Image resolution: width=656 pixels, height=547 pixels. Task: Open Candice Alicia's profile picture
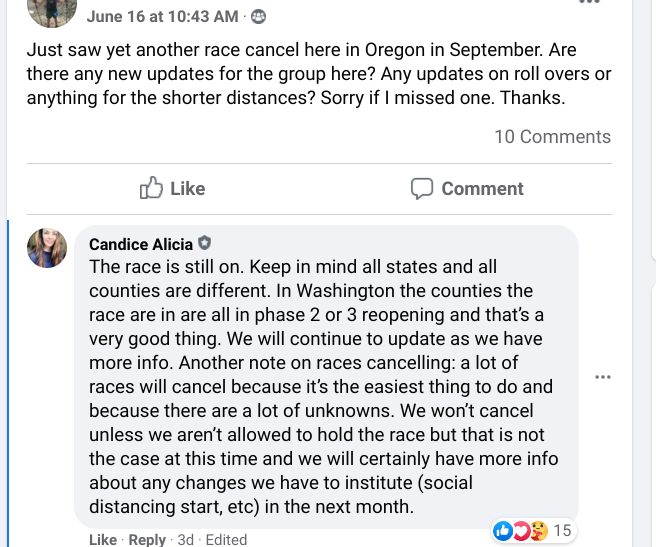click(x=47, y=248)
